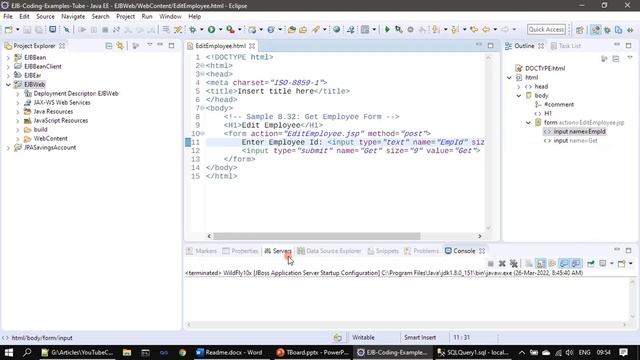Click the back navigation yellow arrow icon

pos(486,29)
